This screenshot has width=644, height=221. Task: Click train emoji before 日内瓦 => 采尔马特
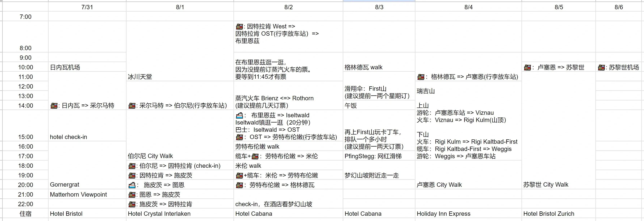pyautogui.click(x=54, y=106)
